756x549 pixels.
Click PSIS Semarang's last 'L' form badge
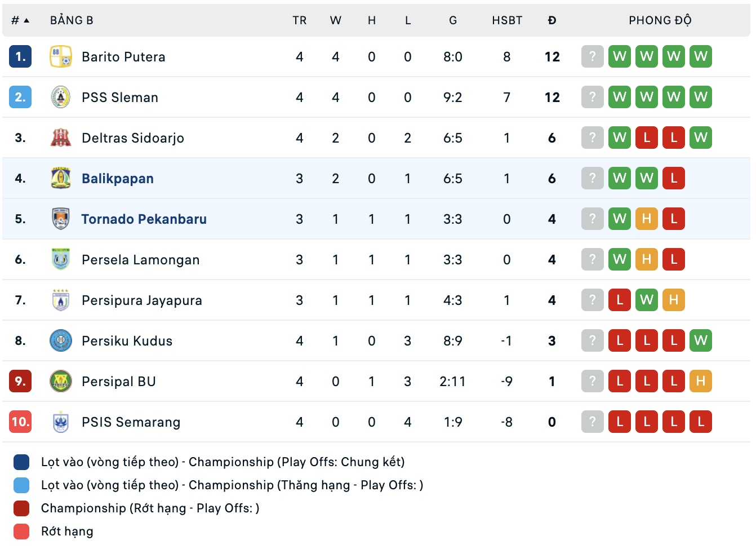[x=701, y=422]
